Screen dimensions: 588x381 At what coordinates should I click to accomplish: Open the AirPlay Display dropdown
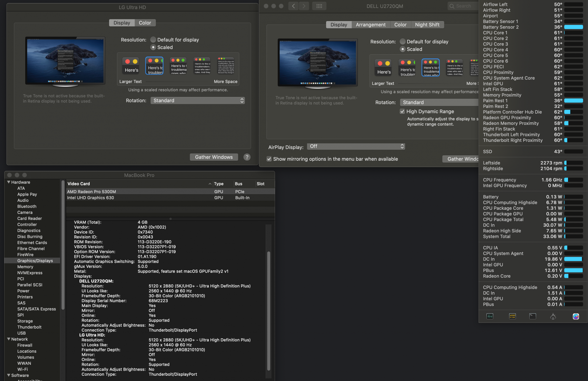[x=356, y=146]
